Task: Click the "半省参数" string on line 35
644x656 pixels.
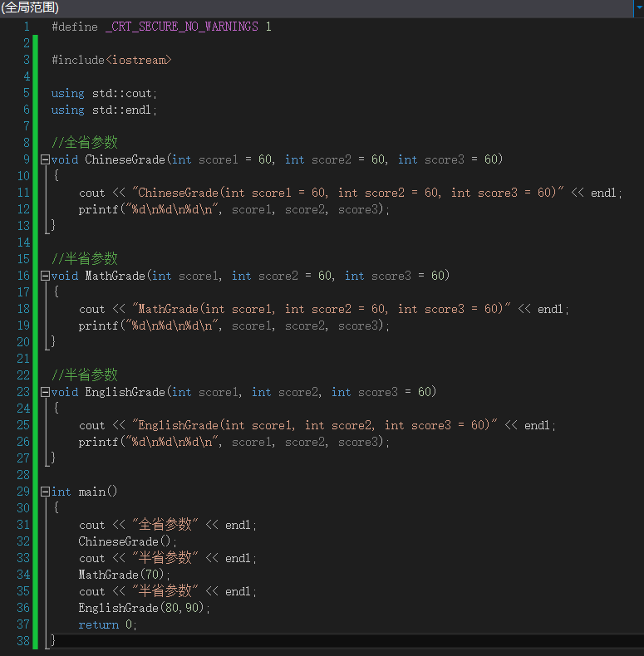Action: click(165, 591)
